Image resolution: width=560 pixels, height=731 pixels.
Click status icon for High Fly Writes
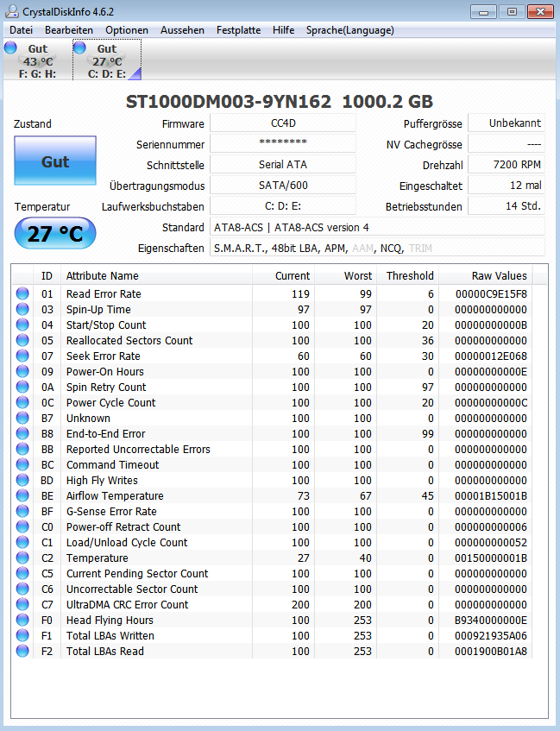click(x=22, y=480)
